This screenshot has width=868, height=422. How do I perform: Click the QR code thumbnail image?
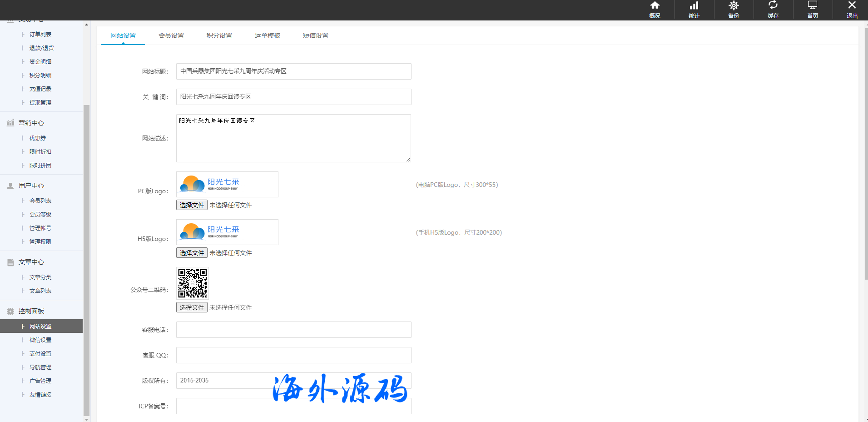(x=193, y=283)
